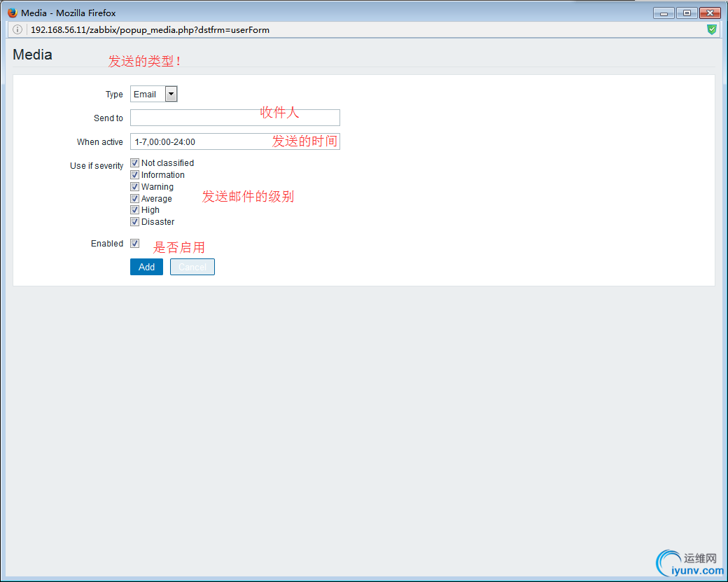
Task: Click the site information icon in address bar
Action: (x=17, y=29)
